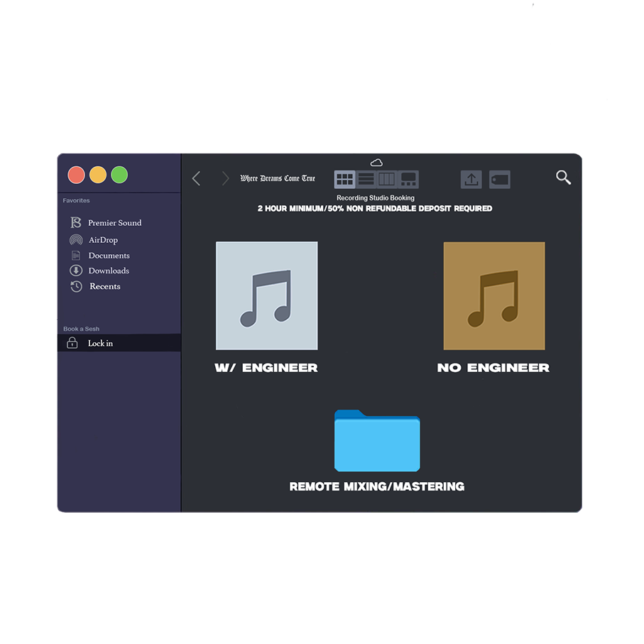Open search with the magnifying glass
Screen dimensions: 644x644
pos(563,178)
